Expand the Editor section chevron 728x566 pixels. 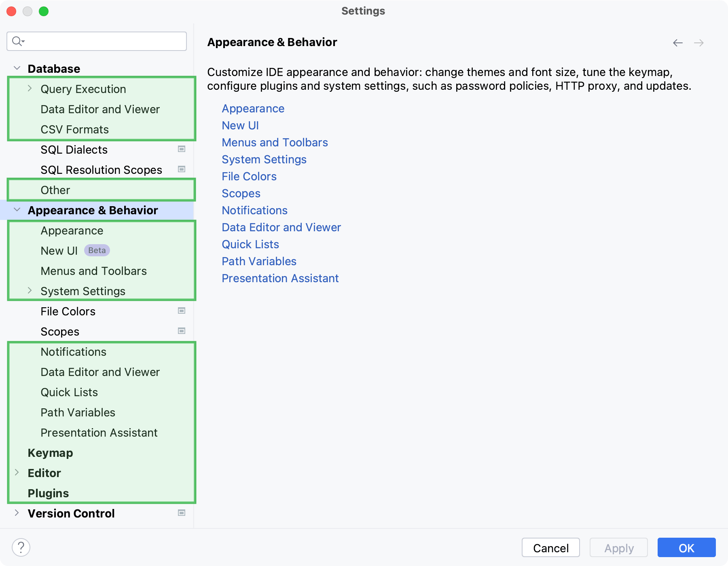point(17,473)
